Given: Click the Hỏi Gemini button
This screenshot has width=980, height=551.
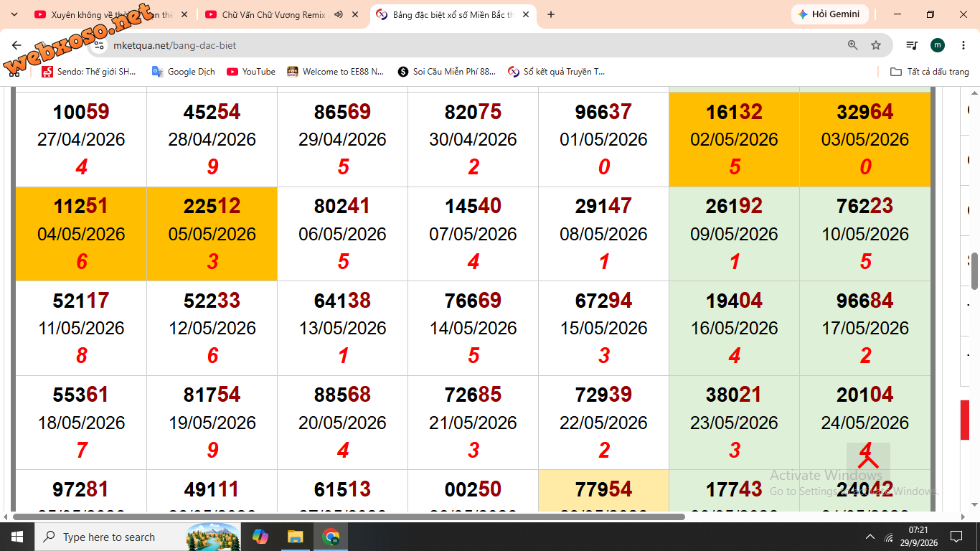Looking at the screenshot, I should (x=829, y=14).
